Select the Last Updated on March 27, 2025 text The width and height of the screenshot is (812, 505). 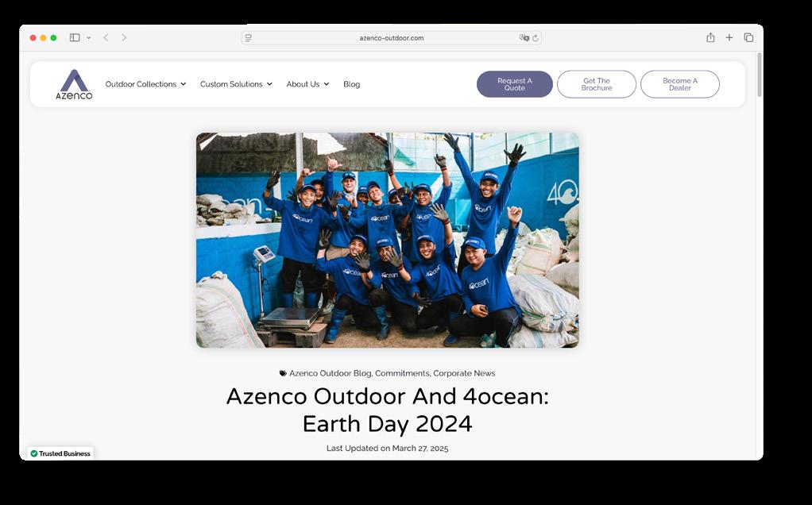388,448
